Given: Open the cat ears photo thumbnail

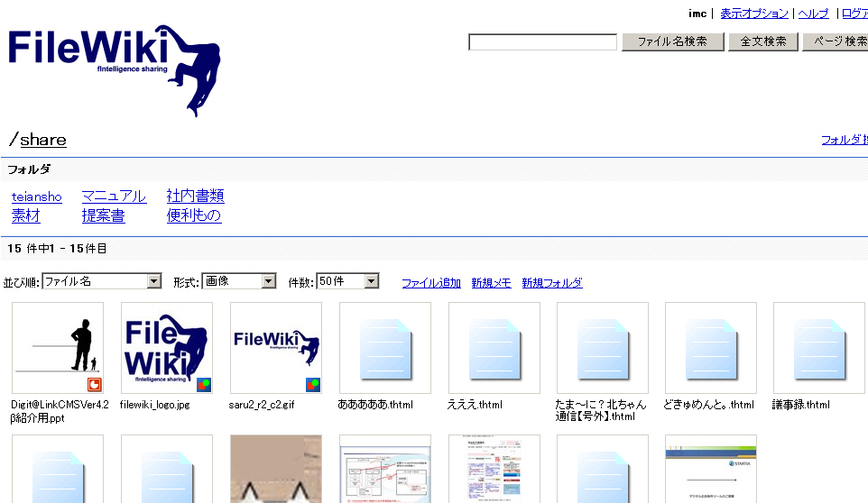Looking at the screenshot, I should click(276, 469).
